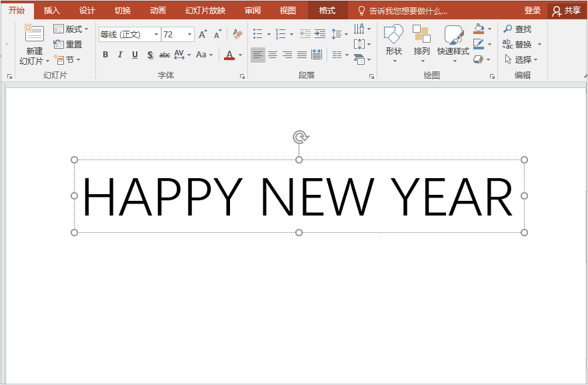Open the New Slide dropdown arrow

point(47,61)
